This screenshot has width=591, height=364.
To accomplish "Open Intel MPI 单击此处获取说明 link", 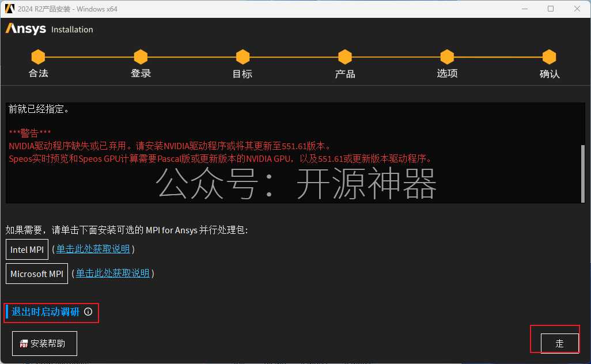I will click(x=93, y=249).
